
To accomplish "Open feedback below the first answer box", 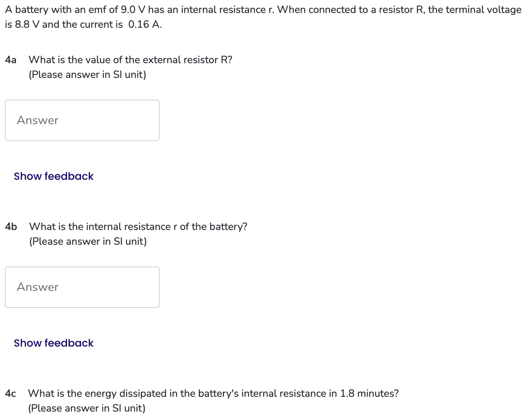I will [x=54, y=176].
